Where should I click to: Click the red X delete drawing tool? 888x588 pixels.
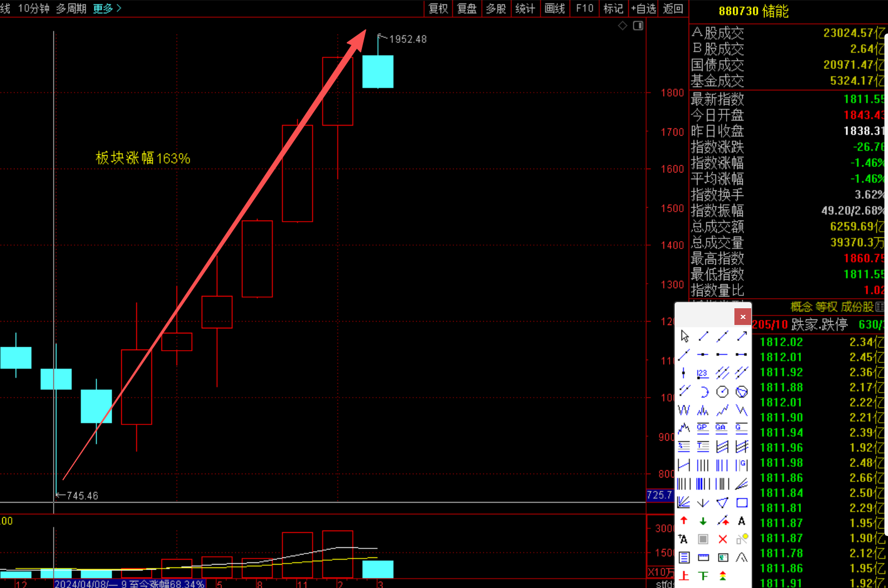(723, 539)
